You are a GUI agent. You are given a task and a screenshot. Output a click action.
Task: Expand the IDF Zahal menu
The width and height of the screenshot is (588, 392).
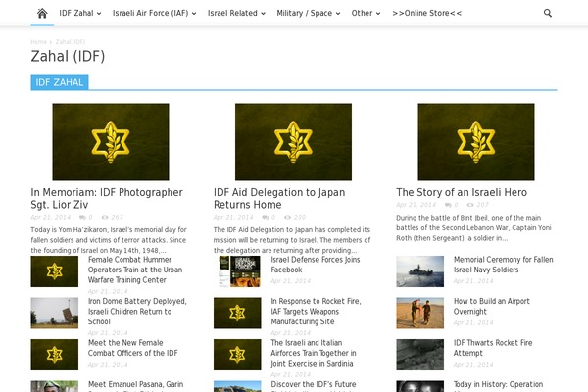click(x=80, y=13)
